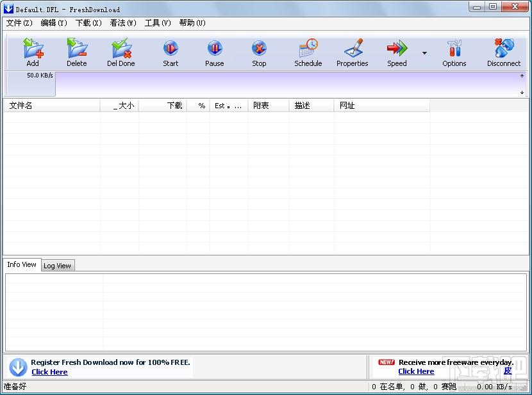This screenshot has height=395, width=532.
Task: Click the 0.00 KB/s status bar speed
Action: 494,387
